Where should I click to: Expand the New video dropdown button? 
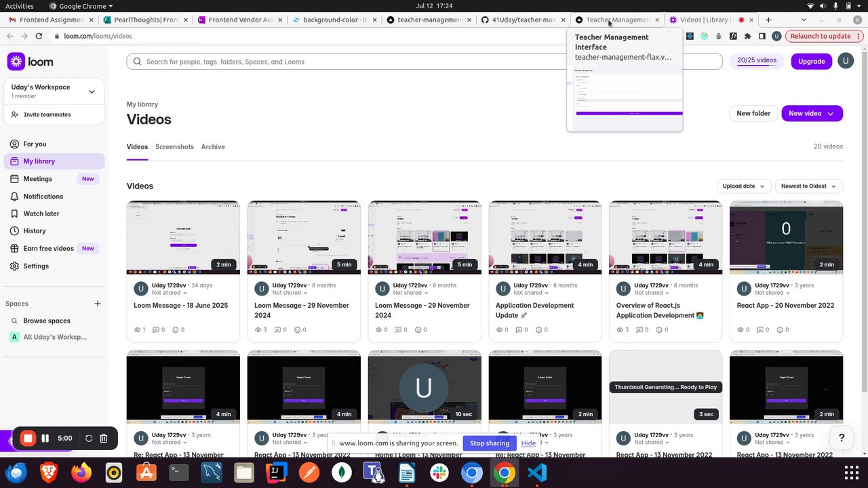830,113
